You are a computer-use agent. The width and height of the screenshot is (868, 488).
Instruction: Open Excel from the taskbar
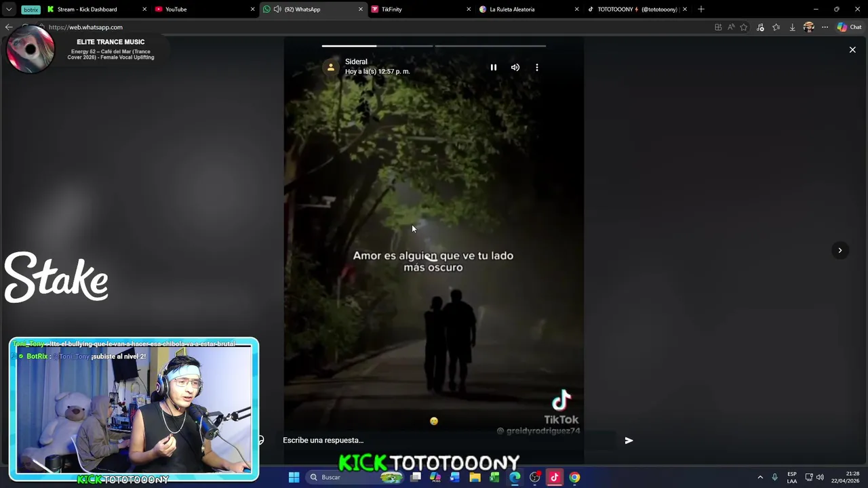pyautogui.click(x=495, y=477)
